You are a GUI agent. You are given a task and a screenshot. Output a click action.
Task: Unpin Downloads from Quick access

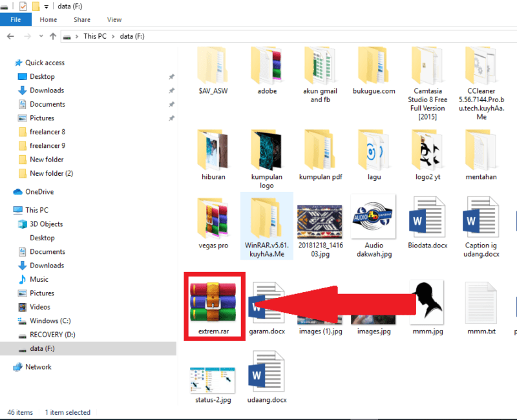[171, 90]
